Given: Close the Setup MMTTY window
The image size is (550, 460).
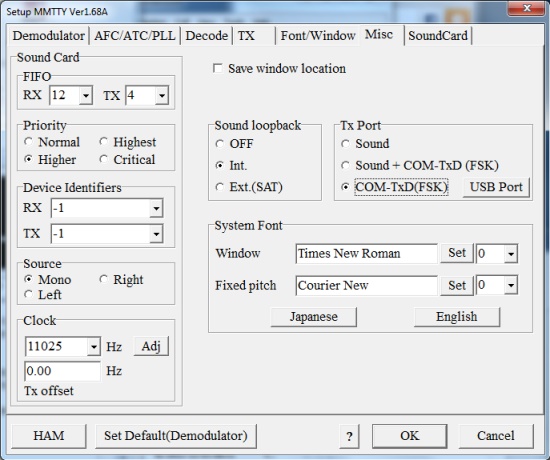Looking at the screenshot, I should 527,8.
